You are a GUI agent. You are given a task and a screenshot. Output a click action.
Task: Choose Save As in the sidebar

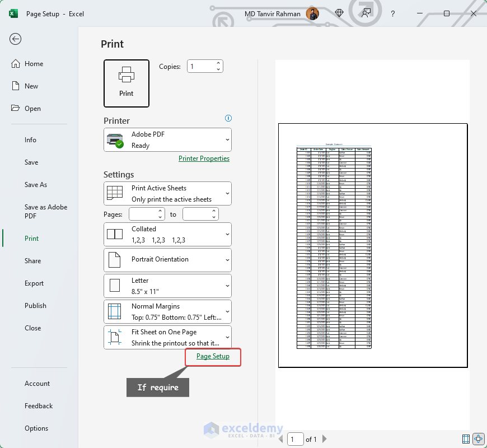point(36,185)
